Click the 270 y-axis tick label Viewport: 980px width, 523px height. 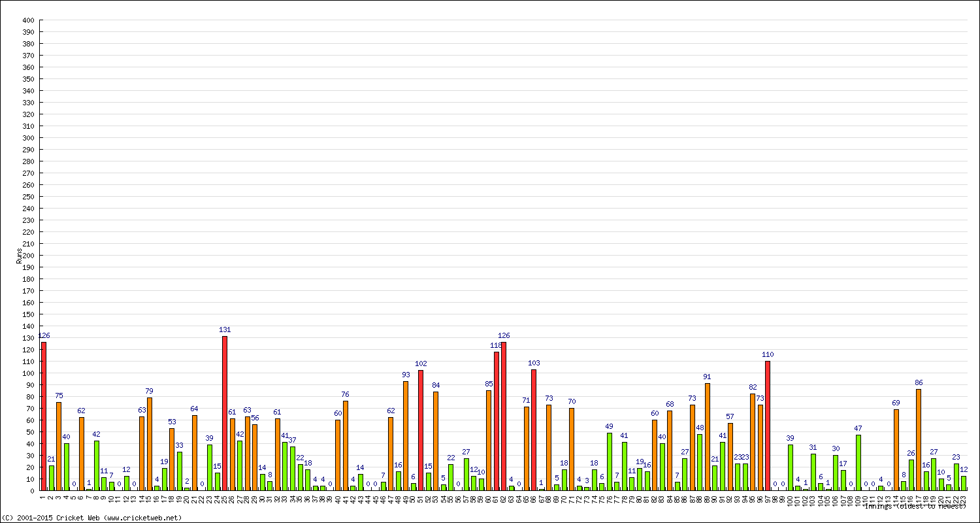point(27,173)
